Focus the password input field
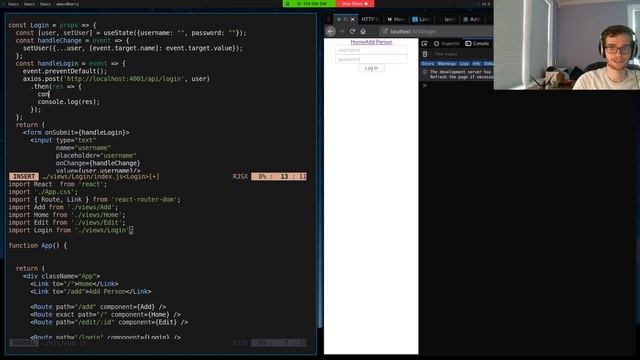This screenshot has height=360, width=640. coord(371,59)
